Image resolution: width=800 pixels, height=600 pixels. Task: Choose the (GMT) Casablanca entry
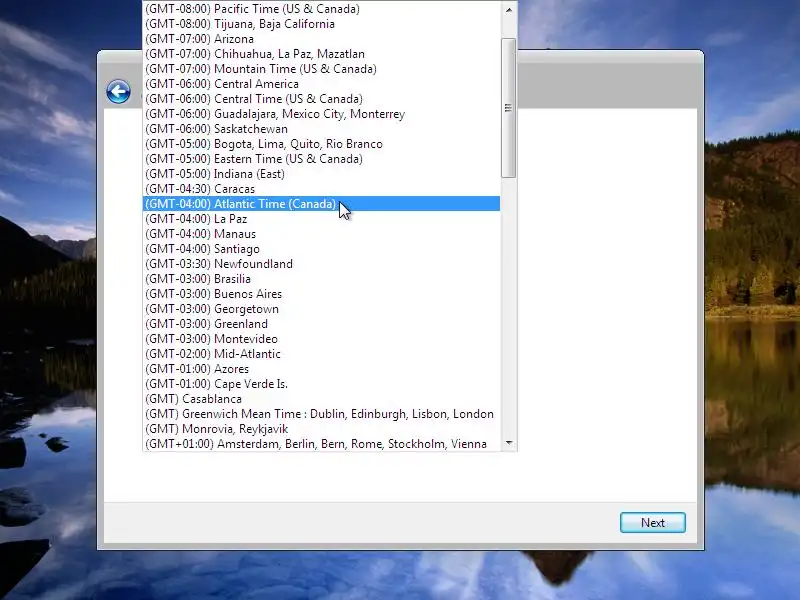tap(321, 399)
